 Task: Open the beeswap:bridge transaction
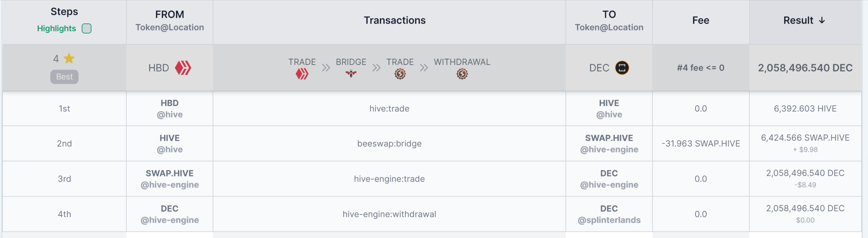[x=389, y=143]
